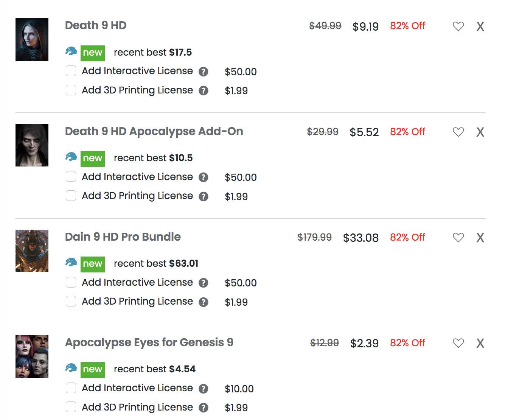Tick Interactive License for Dain 9 Bundle
This screenshot has width=519, height=420.
point(71,282)
